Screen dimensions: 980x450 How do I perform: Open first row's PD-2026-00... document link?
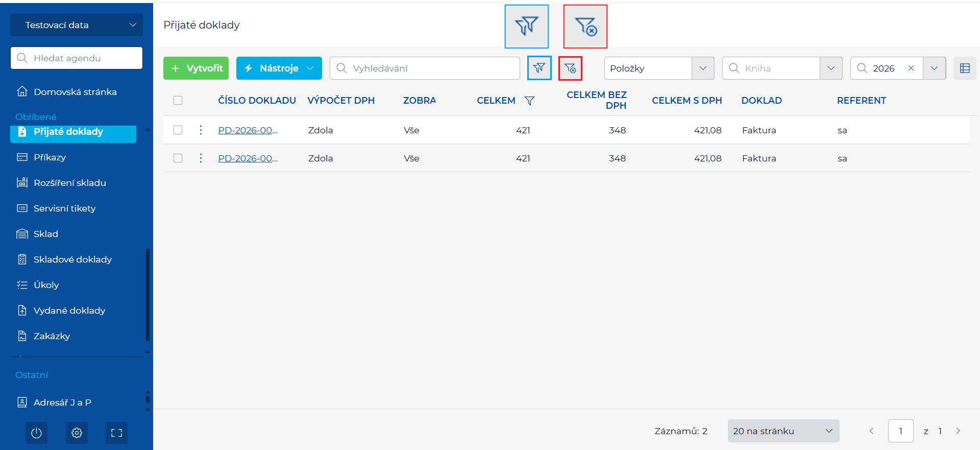[248, 130]
